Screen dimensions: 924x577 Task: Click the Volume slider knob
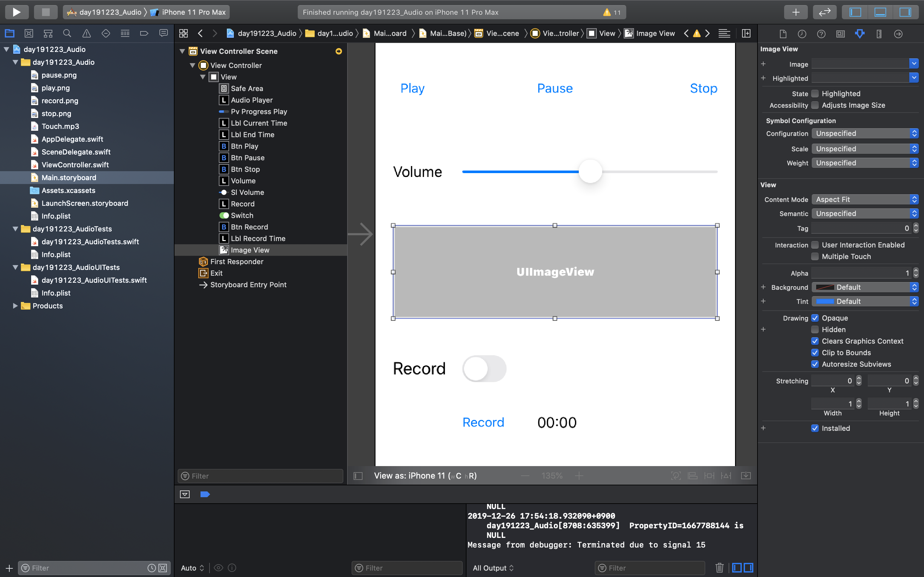[x=590, y=171]
